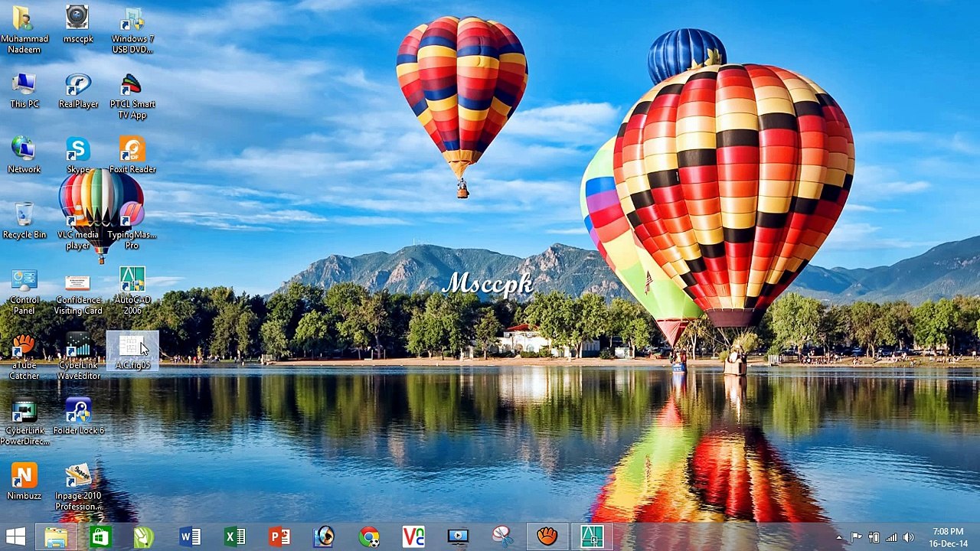Open Action Center flag tray icon

click(x=857, y=537)
